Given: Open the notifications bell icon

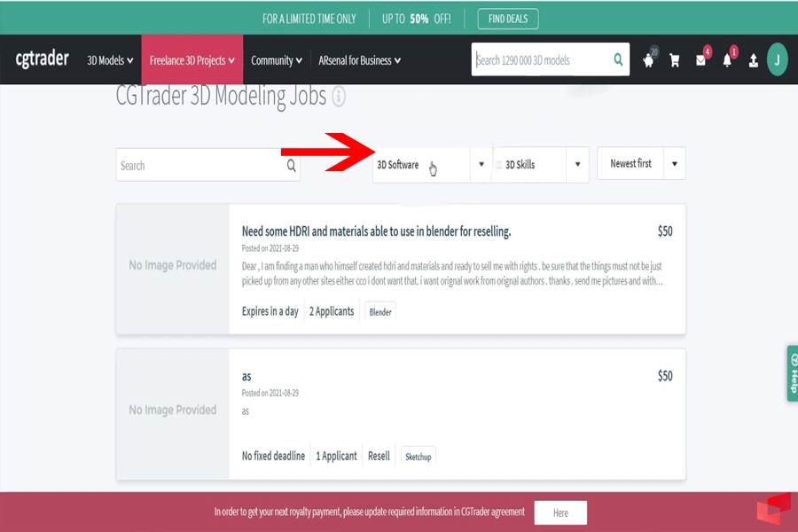Looking at the screenshot, I should tap(727, 61).
